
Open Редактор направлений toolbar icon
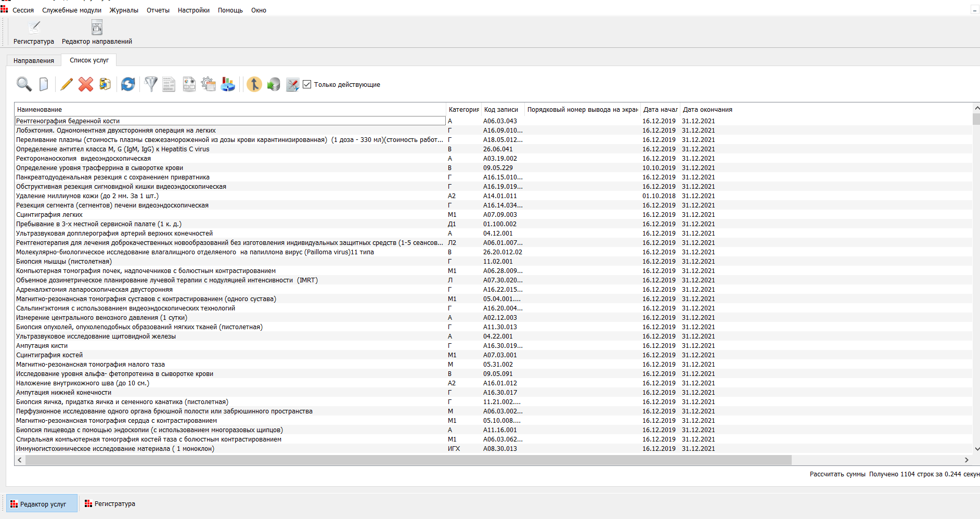coord(97,32)
